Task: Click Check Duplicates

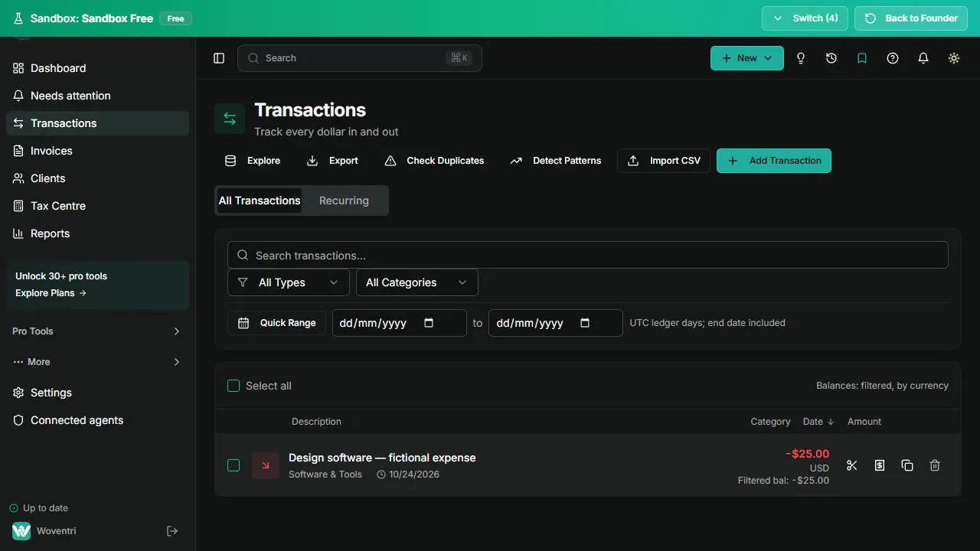Action: 434,161
